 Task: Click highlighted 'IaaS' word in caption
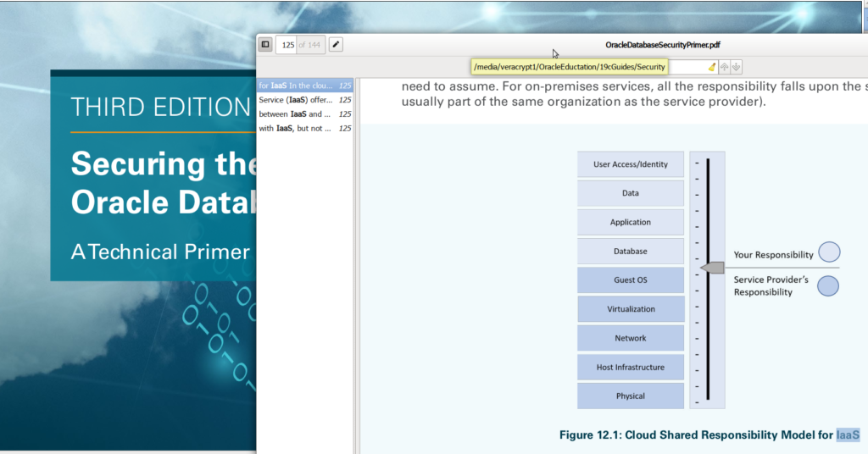(x=848, y=435)
